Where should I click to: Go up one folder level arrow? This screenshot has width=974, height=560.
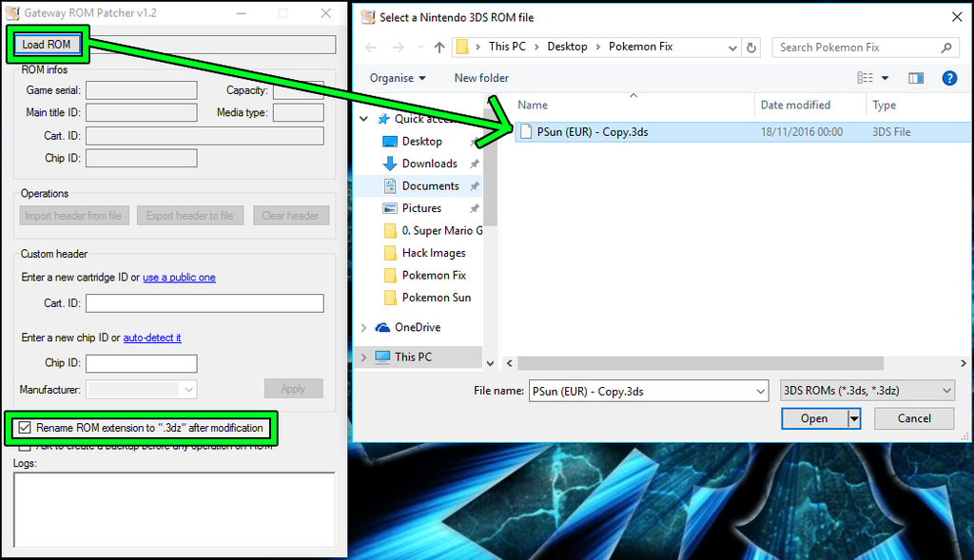pos(439,48)
